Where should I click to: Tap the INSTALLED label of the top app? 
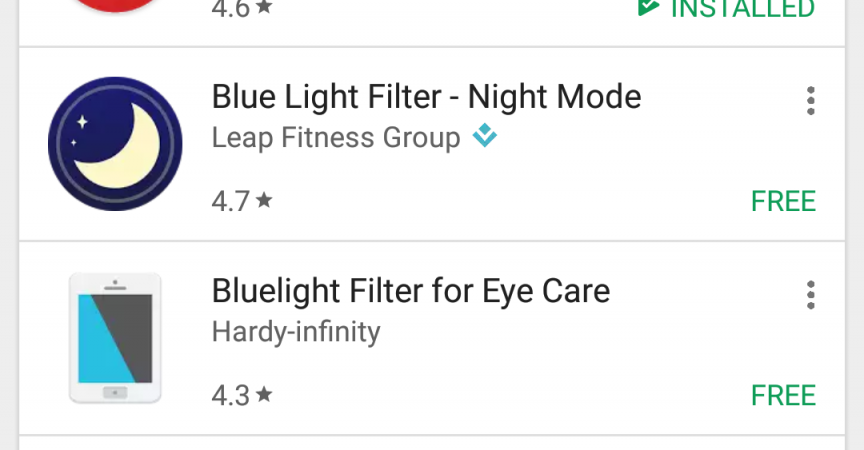(742, 9)
